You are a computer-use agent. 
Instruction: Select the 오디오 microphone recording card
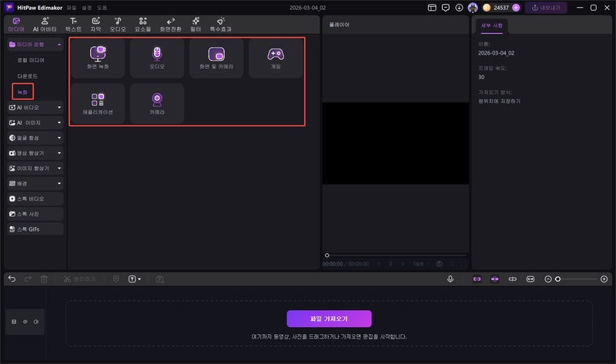pos(157,58)
